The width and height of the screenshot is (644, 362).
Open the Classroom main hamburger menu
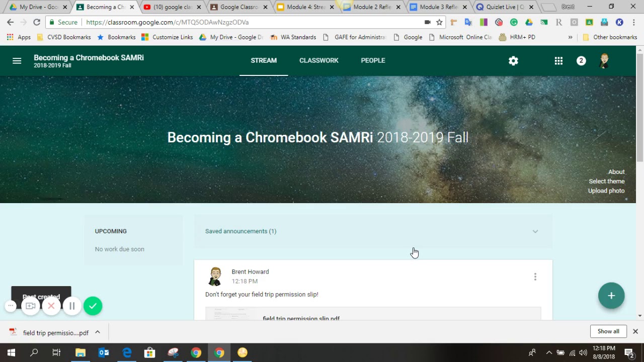(x=17, y=61)
